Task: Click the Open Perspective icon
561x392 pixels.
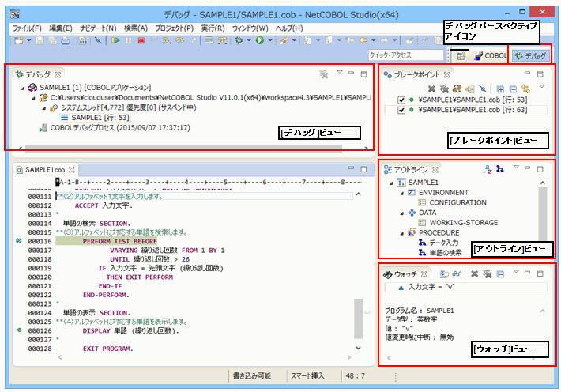Action: tap(461, 56)
